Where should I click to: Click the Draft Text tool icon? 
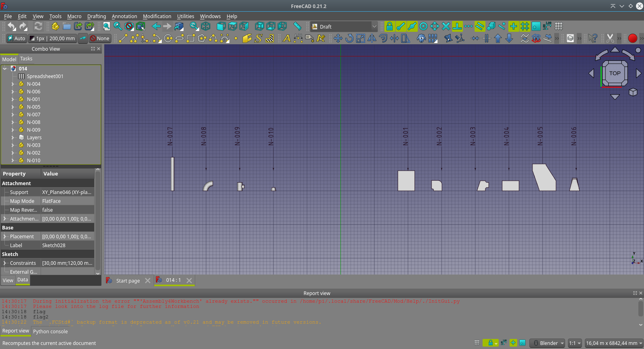click(287, 39)
